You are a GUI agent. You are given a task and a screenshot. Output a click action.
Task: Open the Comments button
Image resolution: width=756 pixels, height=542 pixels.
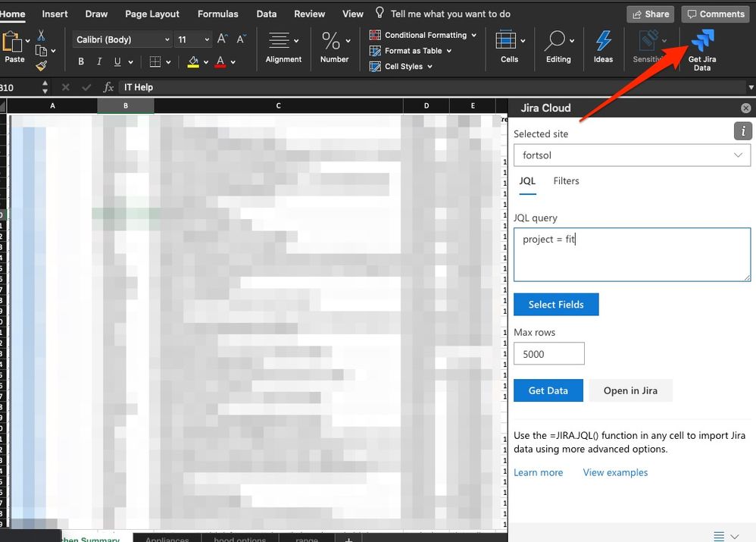716,14
